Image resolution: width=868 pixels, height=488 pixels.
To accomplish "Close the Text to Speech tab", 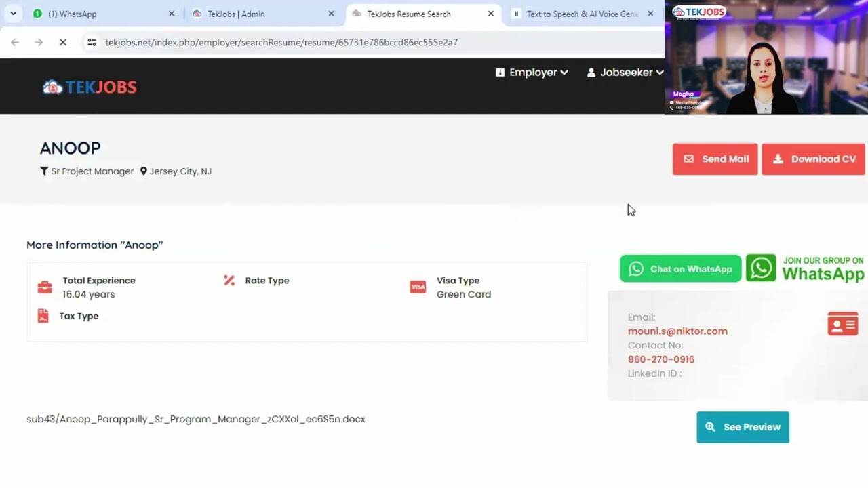I will pos(650,14).
